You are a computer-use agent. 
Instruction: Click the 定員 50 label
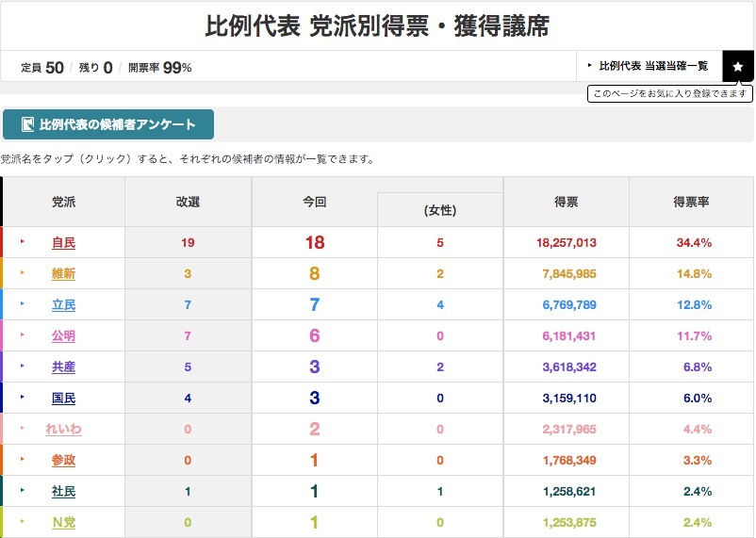pos(42,68)
